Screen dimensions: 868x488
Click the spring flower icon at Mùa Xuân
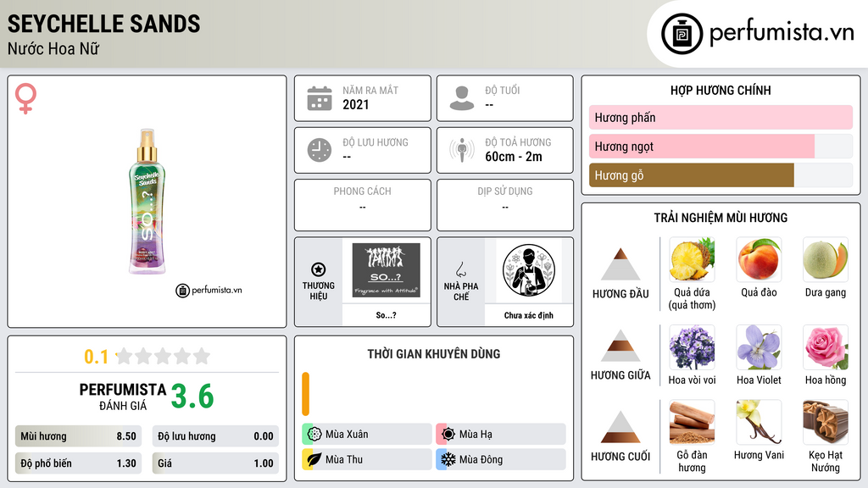(314, 435)
